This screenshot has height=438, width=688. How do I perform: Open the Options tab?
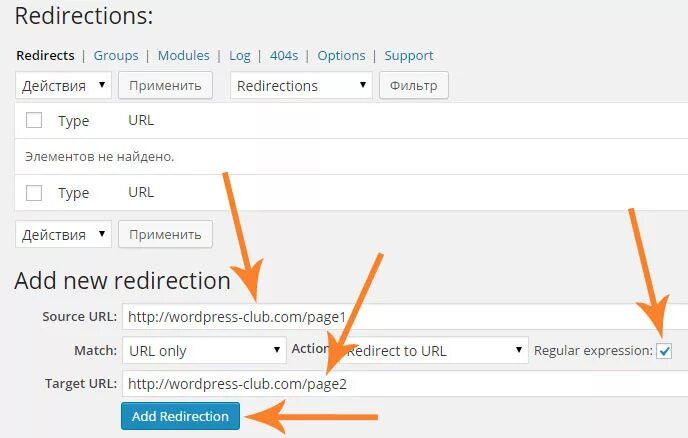[341, 56]
